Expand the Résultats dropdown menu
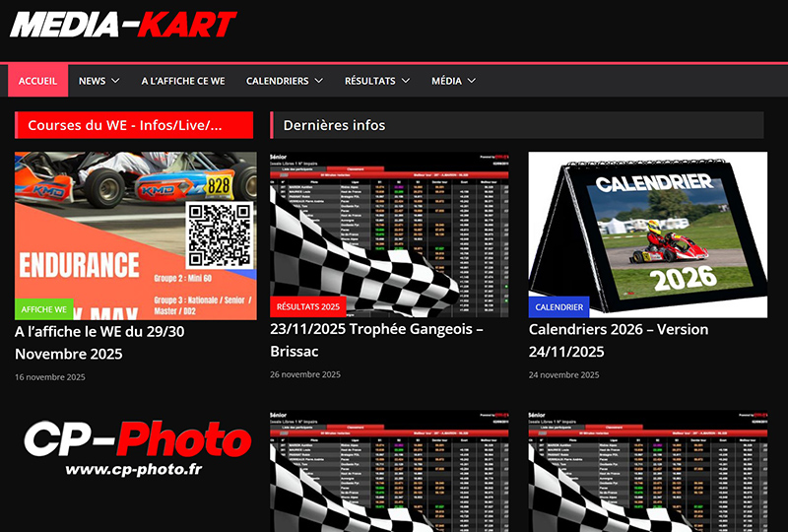 click(376, 81)
